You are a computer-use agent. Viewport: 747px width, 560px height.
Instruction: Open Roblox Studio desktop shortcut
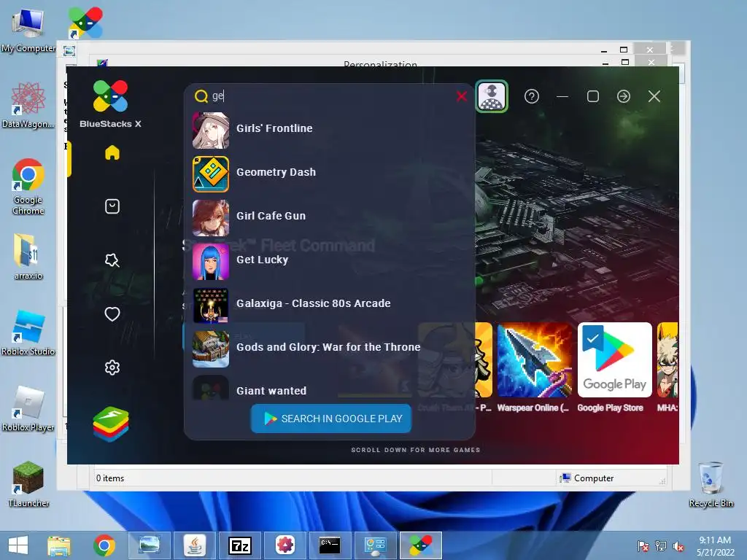pos(28,332)
